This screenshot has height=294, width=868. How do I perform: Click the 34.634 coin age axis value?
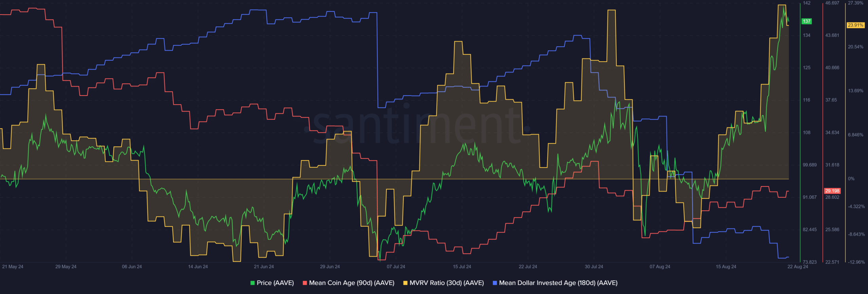[x=832, y=133]
